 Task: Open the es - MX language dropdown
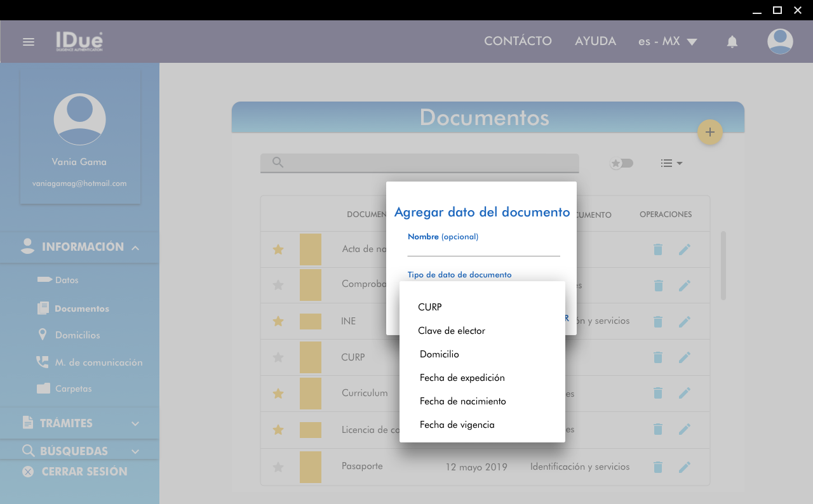point(667,42)
